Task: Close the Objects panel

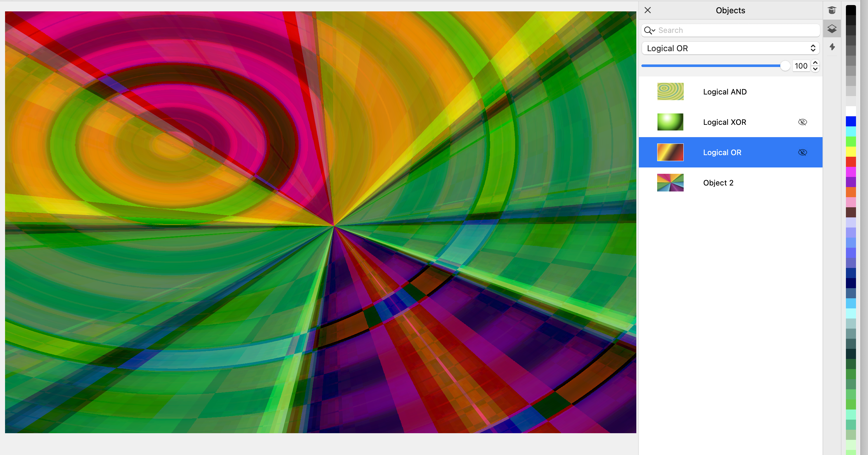Action: pos(648,10)
